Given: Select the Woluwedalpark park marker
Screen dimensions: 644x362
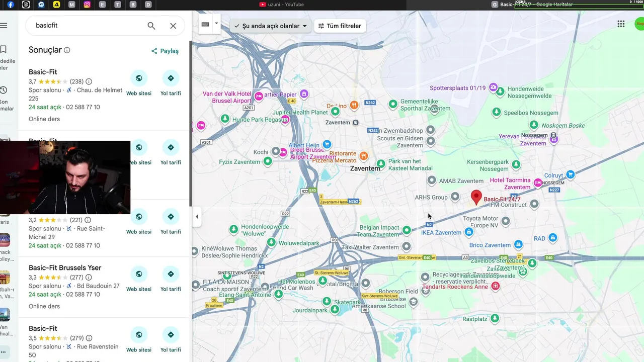Looking at the screenshot, I should tap(271, 243).
